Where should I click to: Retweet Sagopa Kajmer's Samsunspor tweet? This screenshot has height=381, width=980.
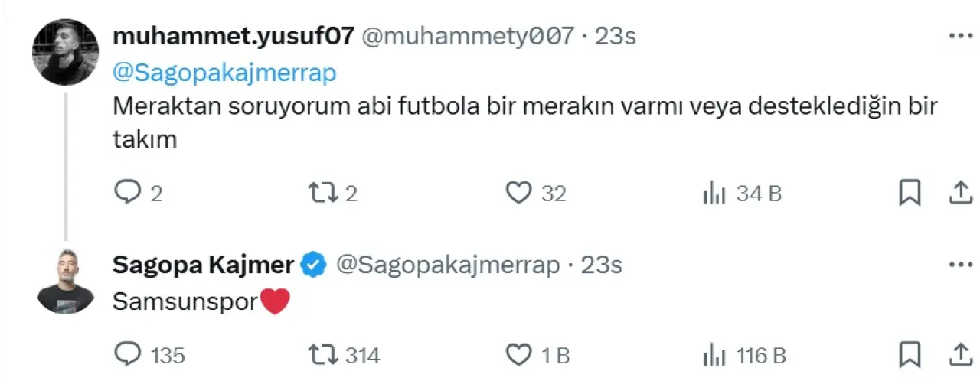(x=319, y=355)
